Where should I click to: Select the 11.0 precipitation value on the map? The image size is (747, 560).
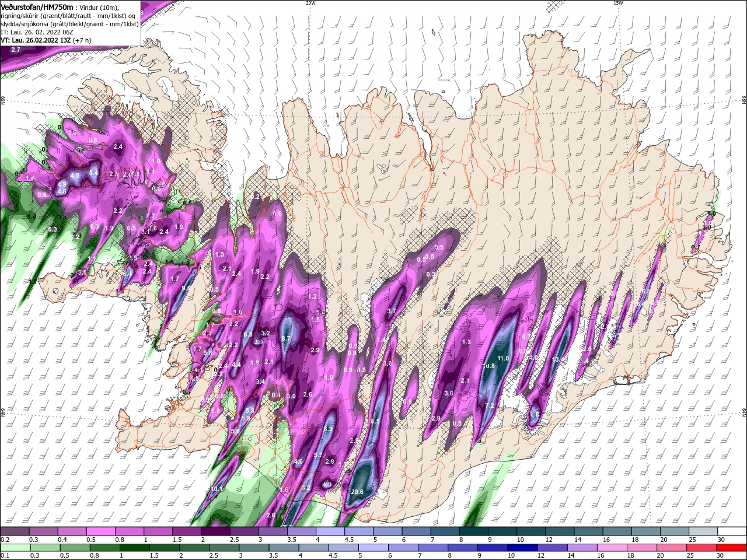pyautogui.click(x=503, y=358)
